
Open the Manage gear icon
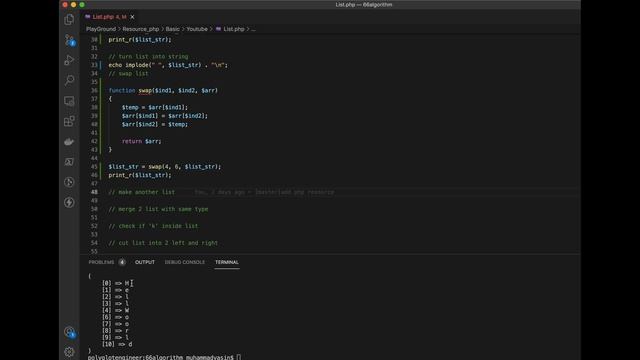(x=69, y=351)
